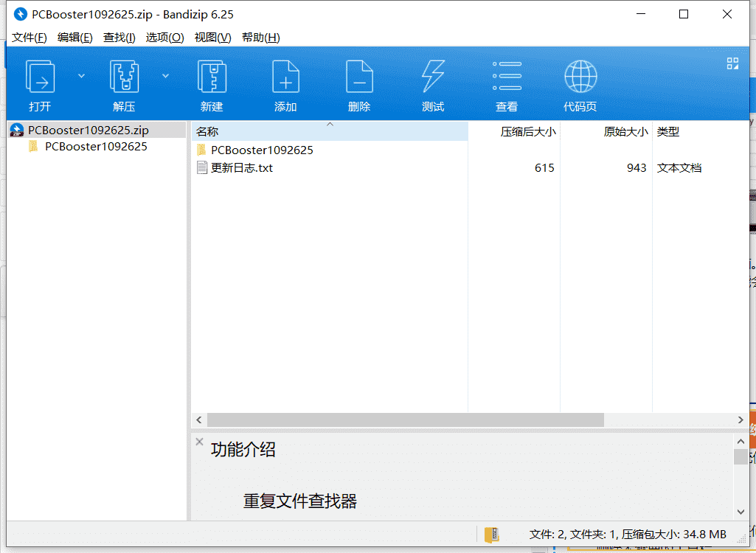Click the horizontal scrollbar right arrow
The width and height of the screenshot is (756, 553).
coord(741,420)
